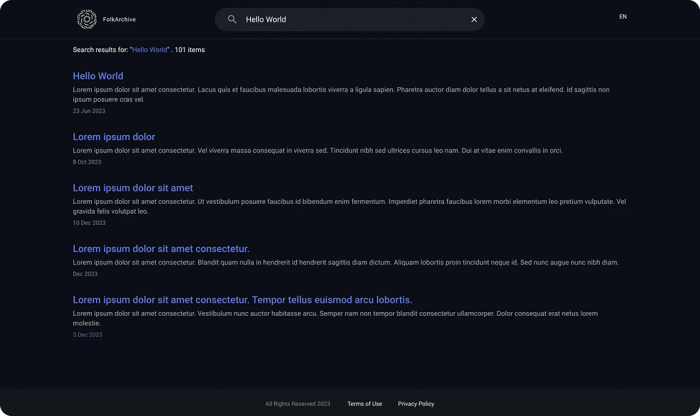
Task: Click the highlighted 'Hello World' query text
Action: 150,50
